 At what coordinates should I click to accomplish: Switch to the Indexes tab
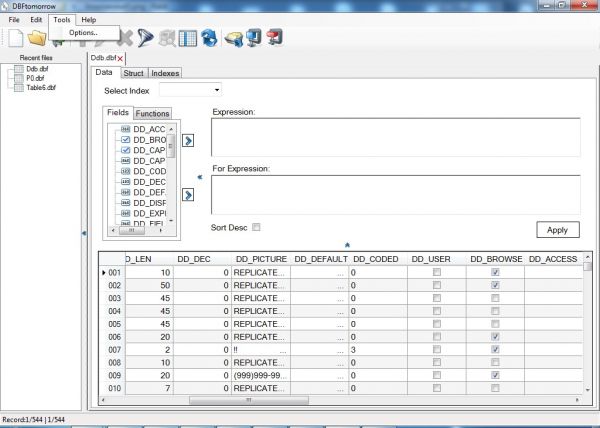point(166,73)
